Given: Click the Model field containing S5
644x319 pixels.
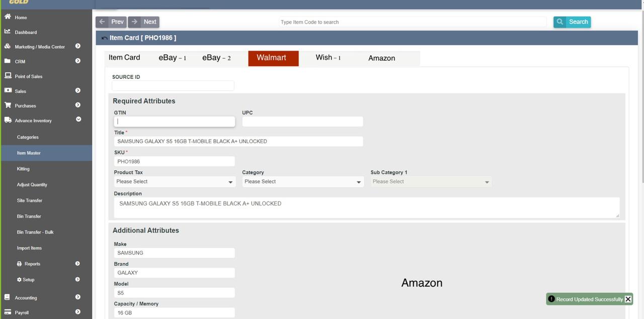Looking at the screenshot, I should coord(175,293).
